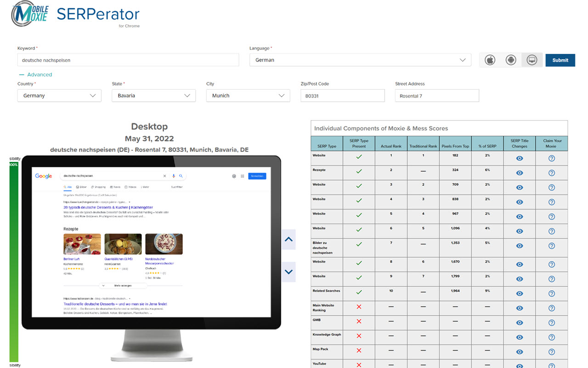Screen dimensions: 588x368
Task: Open the Language dropdown showing German
Action: click(360, 60)
